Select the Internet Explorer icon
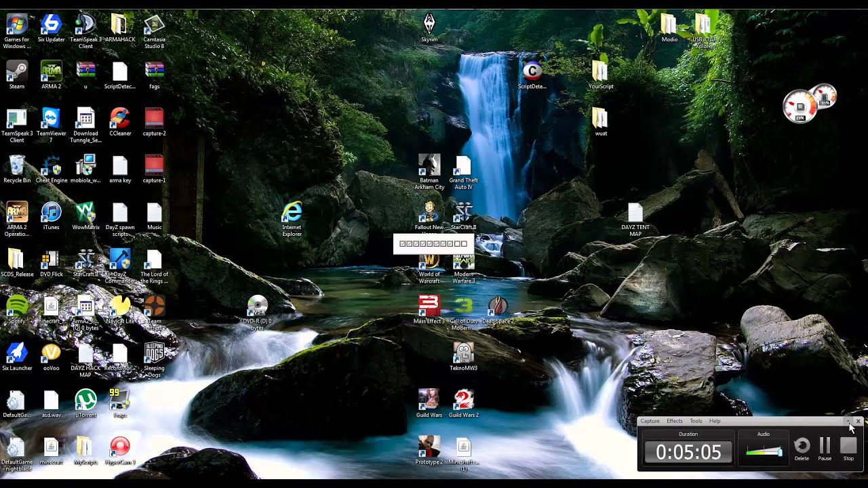Viewport: 868px width, 488px height. 292,218
